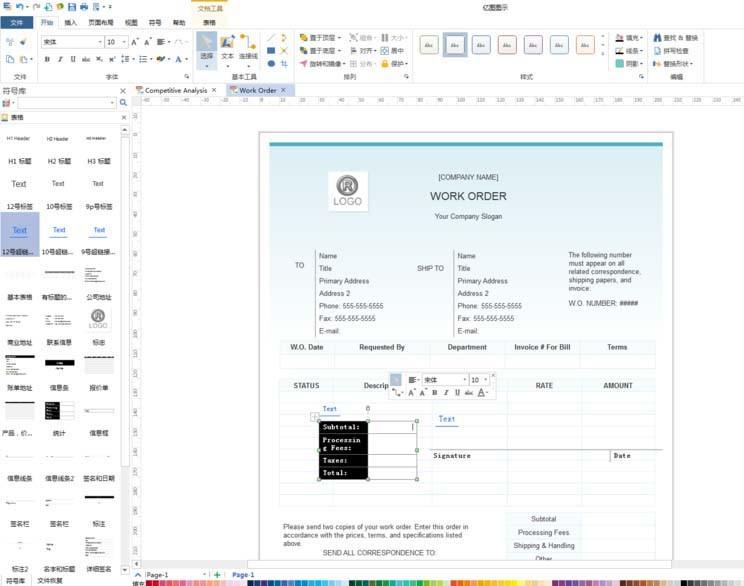Open the 插入 (Insert) ribbon tab

tap(70, 22)
